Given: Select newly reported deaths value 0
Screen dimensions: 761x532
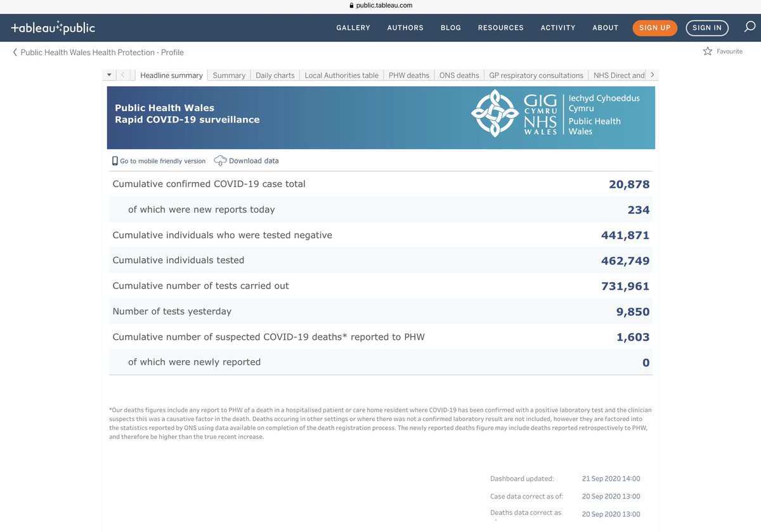Looking at the screenshot, I should coord(646,363).
